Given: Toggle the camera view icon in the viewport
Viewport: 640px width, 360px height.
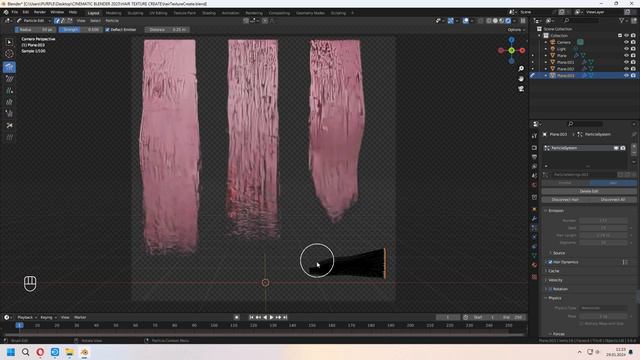Looking at the screenshot, I should 521,89.
